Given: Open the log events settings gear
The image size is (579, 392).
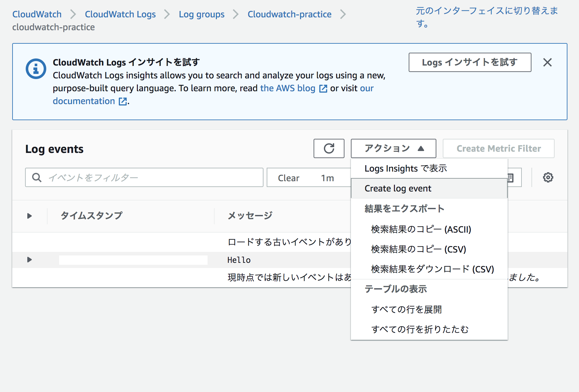Looking at the screenshot, I should pos(548,177).
